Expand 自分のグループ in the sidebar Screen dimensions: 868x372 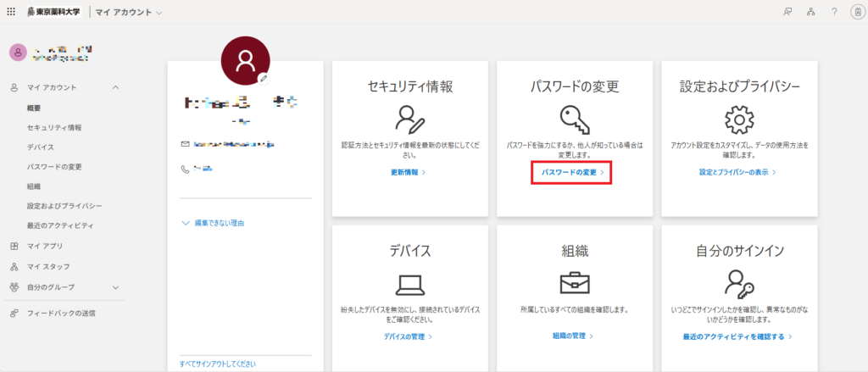tap(115, 286)
